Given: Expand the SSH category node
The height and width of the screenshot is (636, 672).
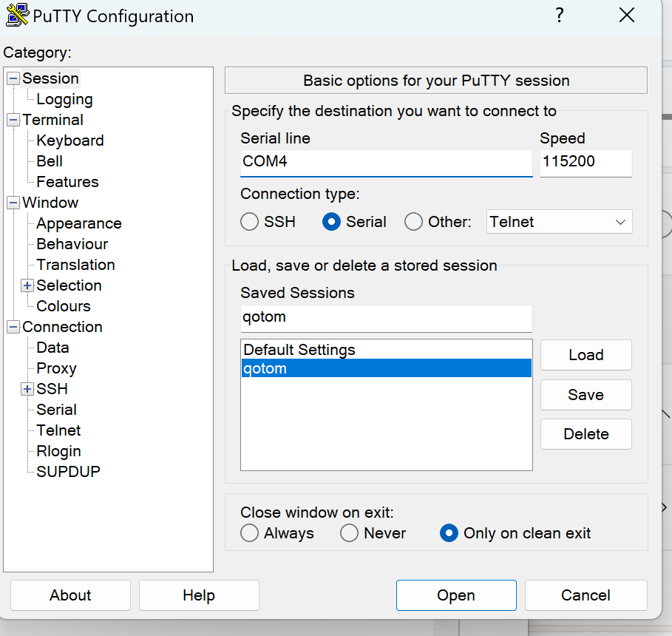Looking at the screenshot, I should pos(27,389).
